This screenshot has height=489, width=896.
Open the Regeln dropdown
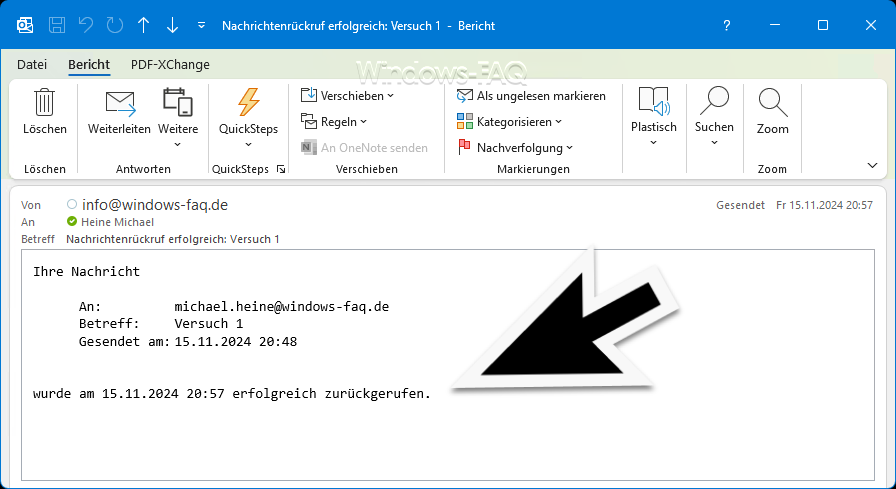click(334, 122)
